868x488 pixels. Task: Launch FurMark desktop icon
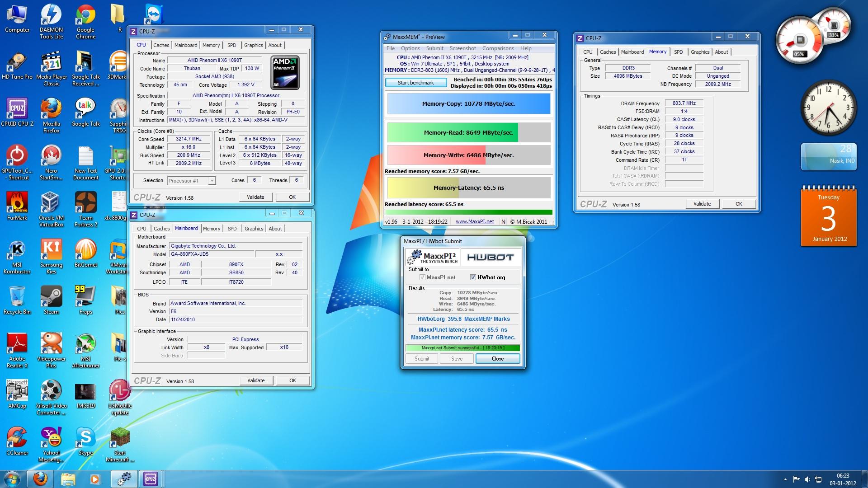[x=17, y=206]
